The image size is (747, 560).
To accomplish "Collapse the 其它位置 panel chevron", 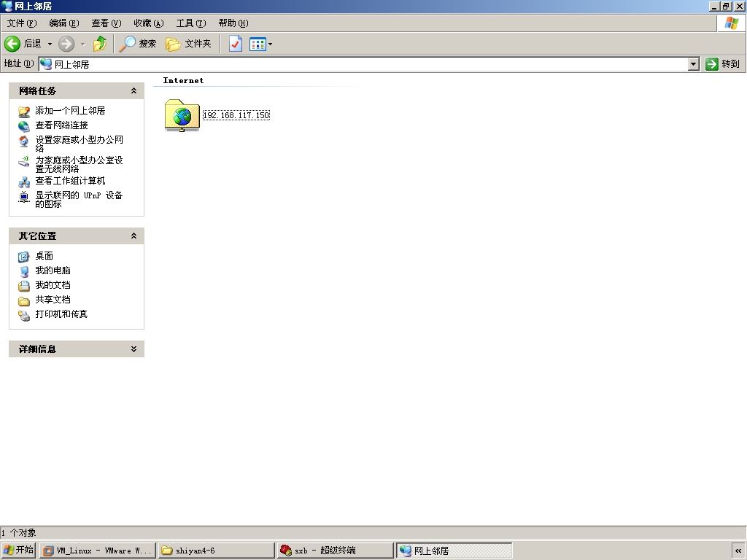I will point(134,236).
